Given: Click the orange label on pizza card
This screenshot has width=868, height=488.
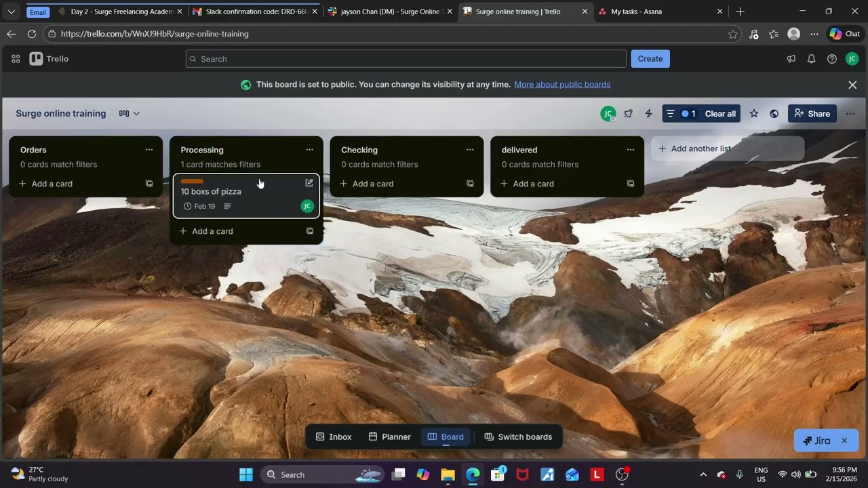Looking at the screenshot, I should (x=192, y=182).
